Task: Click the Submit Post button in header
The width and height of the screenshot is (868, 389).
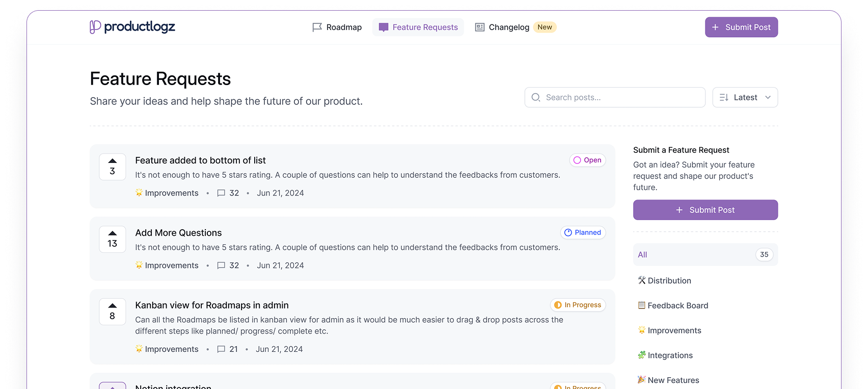Action: point(741,27)
